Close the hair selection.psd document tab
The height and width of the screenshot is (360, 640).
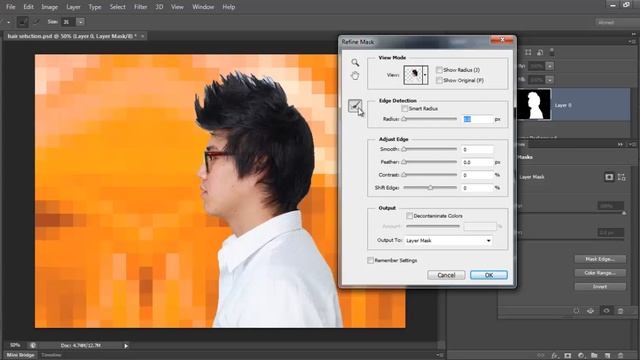pyautogui.click(x=142, y=36)
